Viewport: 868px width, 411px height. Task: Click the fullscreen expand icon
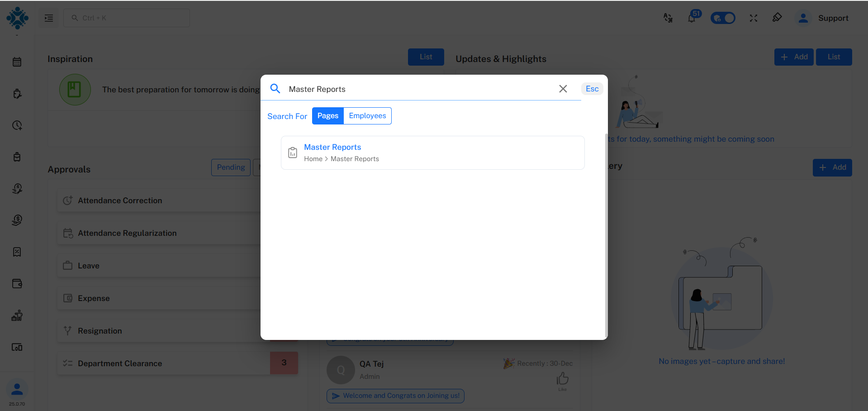pos(754,18)
